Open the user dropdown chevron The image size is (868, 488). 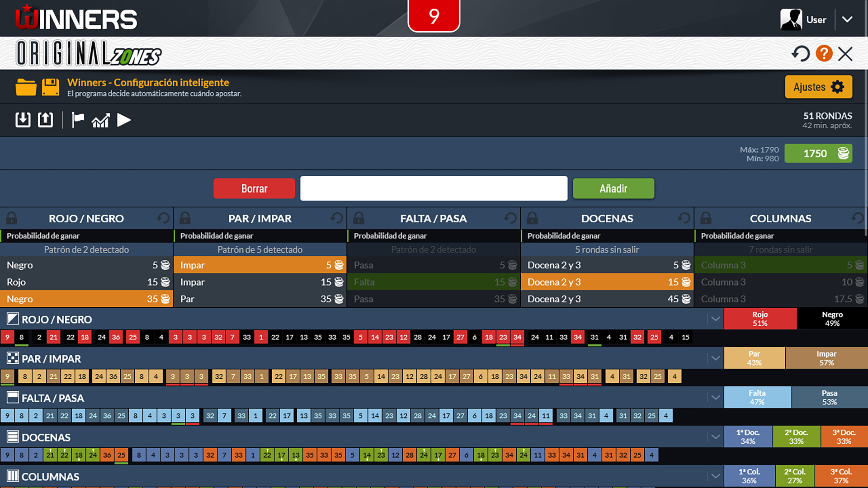tap(847, 19)
